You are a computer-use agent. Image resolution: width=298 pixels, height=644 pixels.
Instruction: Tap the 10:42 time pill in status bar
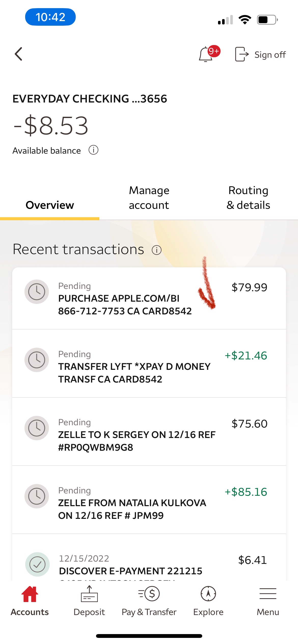50,17
